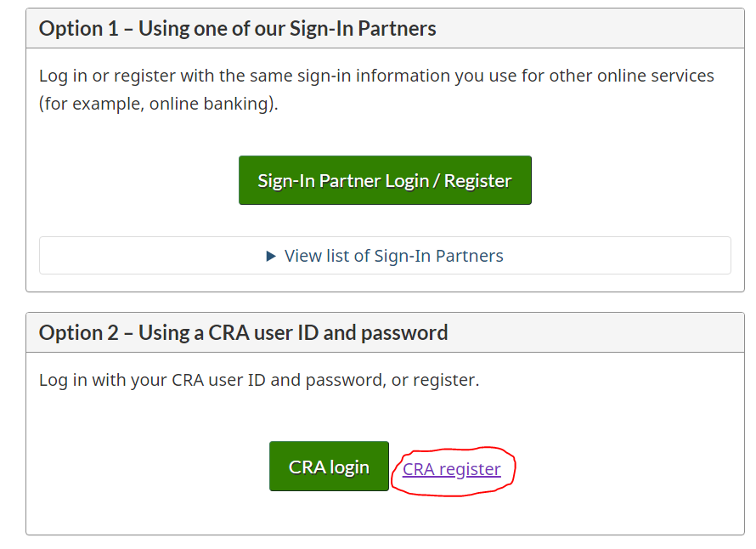This screenshot has width=756, height=549.
Task: Click the triangle arrow beside View list
Action: 271,256
